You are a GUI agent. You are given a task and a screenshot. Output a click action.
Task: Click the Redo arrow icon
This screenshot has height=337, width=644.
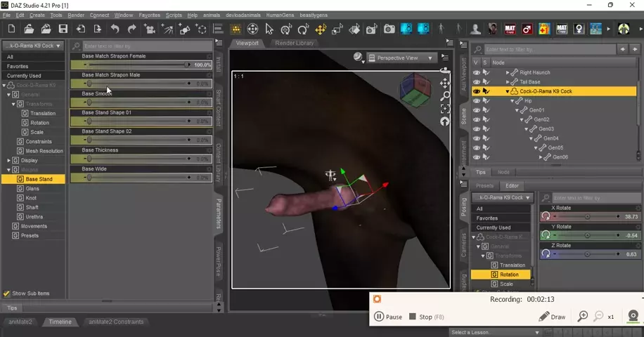tap(131, 29)
